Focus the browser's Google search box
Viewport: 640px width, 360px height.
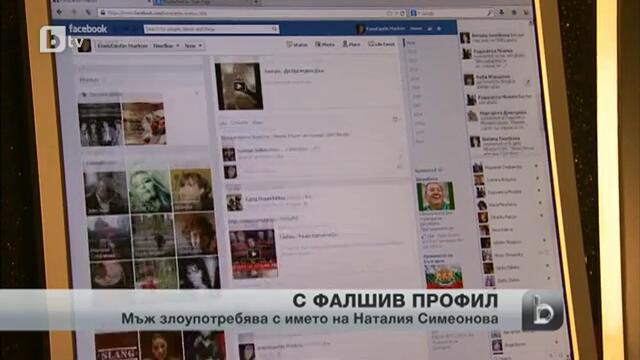tap(451, 13)
